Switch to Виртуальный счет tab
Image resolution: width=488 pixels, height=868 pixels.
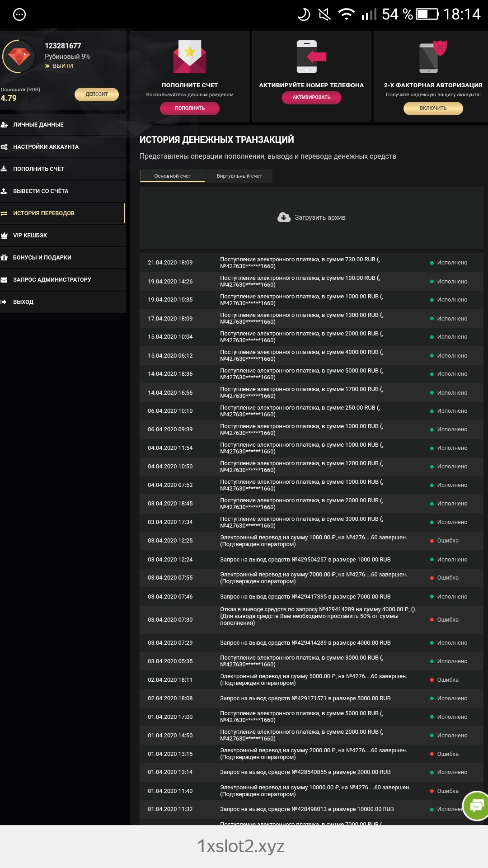(239, 176)
